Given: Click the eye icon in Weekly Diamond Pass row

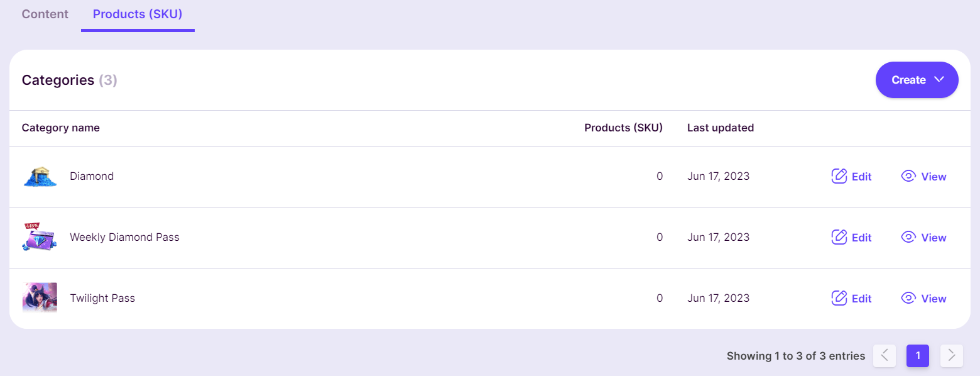Looking at the screenshot, I should pyautogui.click(x=908, y=237).
